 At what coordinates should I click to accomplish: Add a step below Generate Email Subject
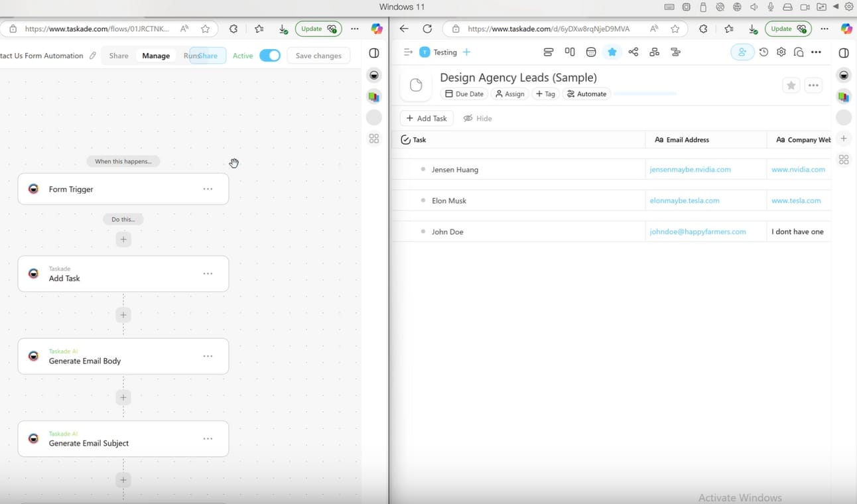[x=123, y=479]
